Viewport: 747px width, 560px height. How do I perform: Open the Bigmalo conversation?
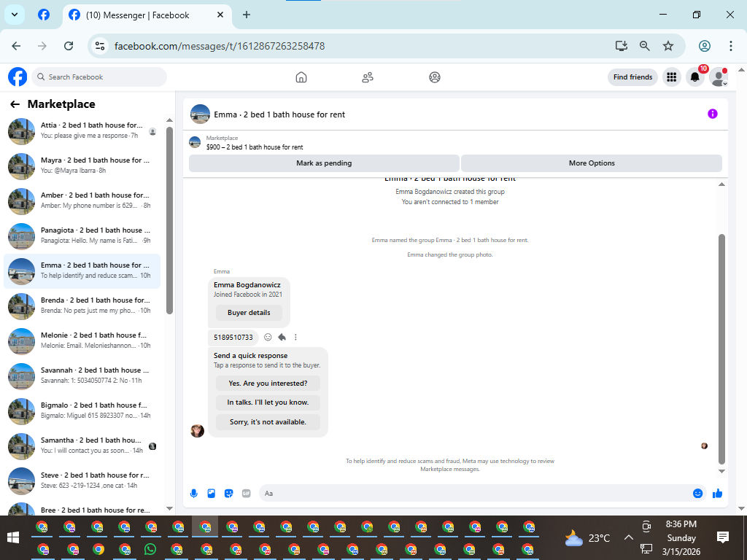pos(82,411)
